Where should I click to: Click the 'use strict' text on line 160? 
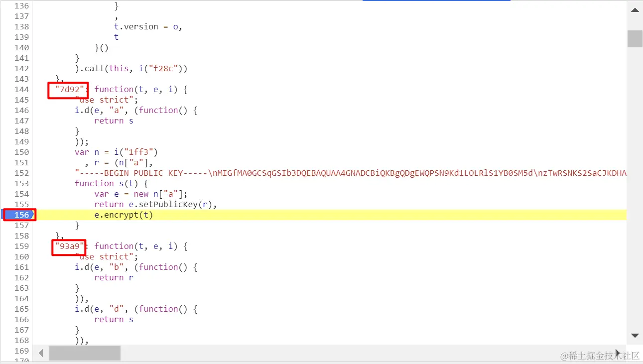pyautogui.click(x=107, y=256)
